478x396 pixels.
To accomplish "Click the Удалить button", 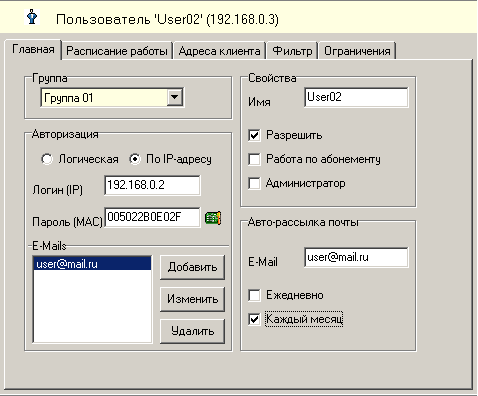I will 192,331.
